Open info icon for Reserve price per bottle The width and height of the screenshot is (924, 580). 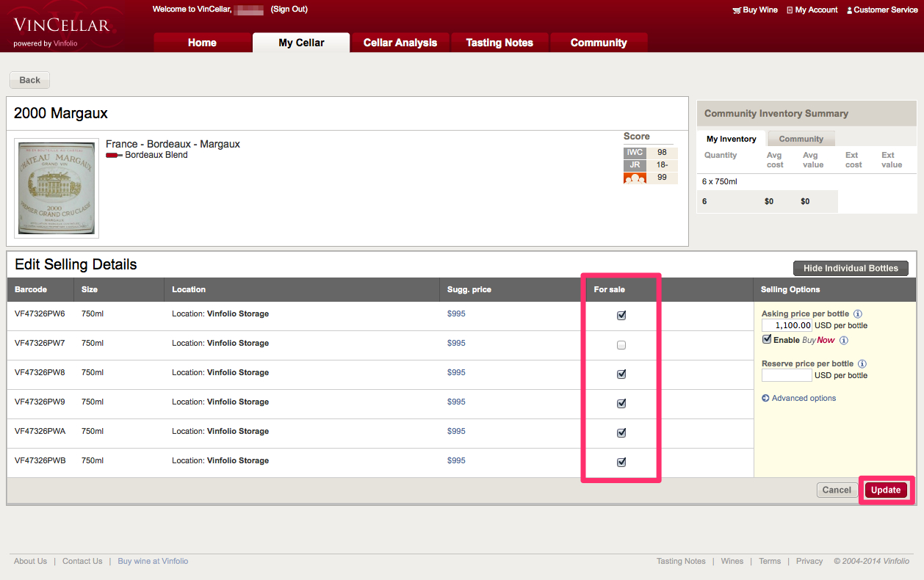tap(862, 364)
